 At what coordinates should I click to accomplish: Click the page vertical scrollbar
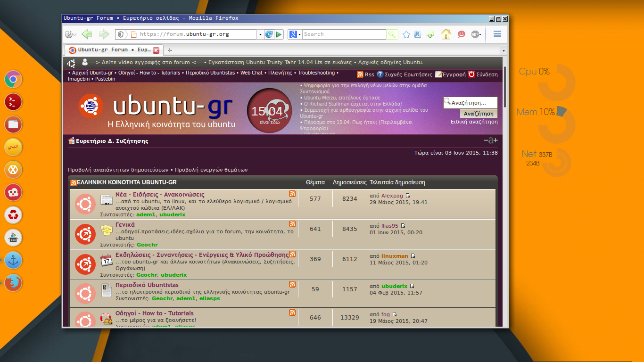click(x=505, y=87)
